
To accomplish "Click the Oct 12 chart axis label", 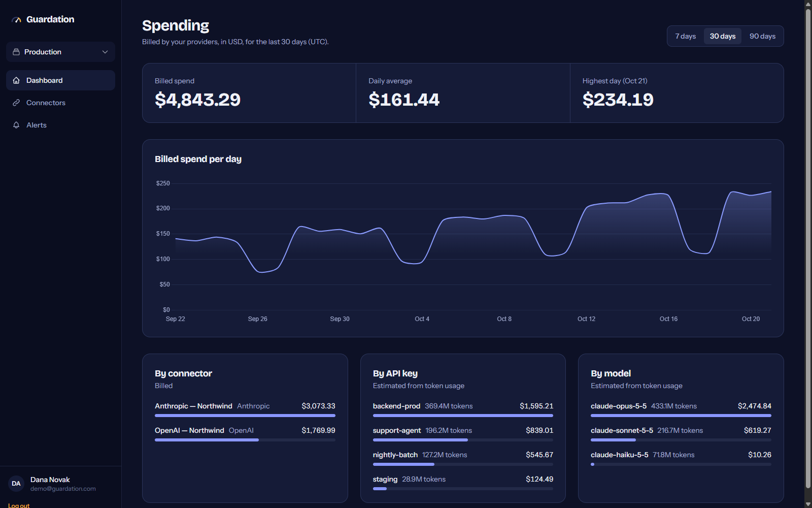I will pos(586,319).
